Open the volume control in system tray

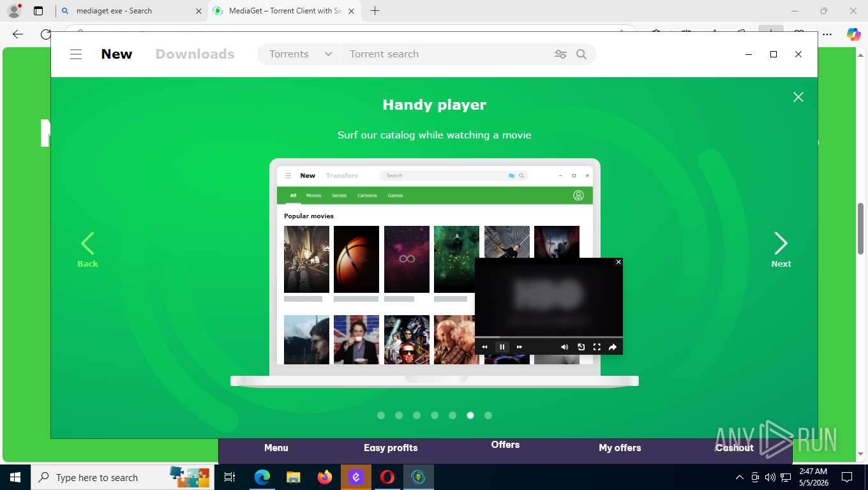point(770,477)
